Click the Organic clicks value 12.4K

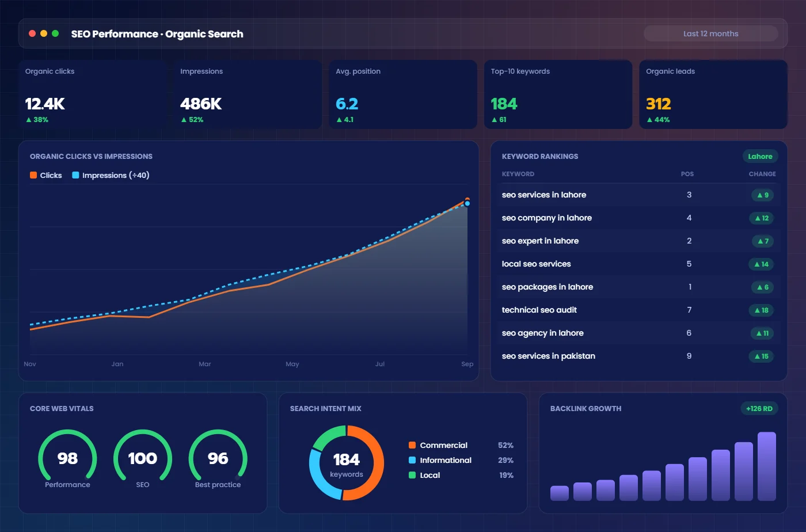point(45,104)
